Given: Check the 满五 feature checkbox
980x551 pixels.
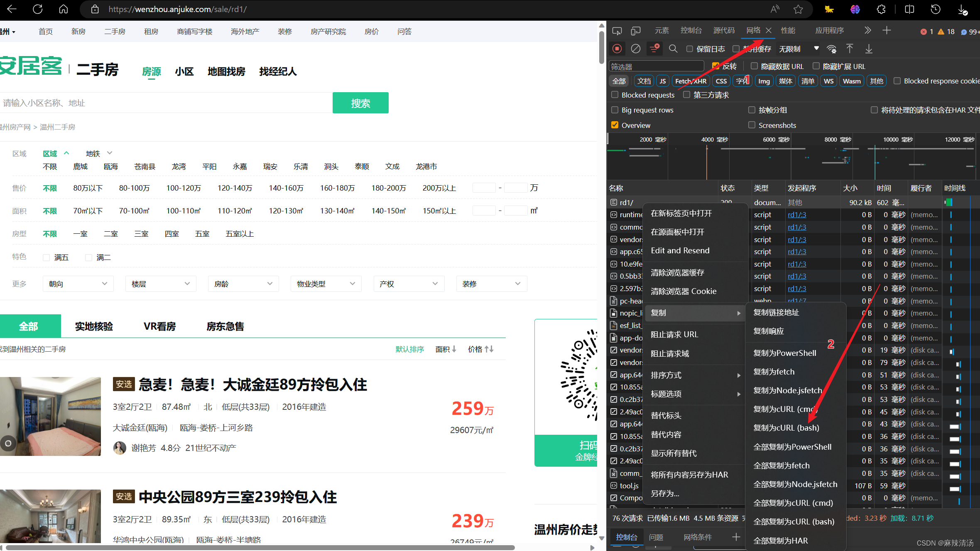Looking at the screenshot, I should [x=47, y=257].
